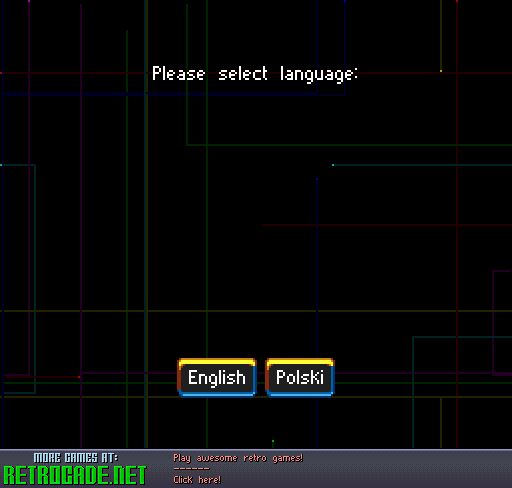
Task: Click the small green dot above the banner
Action: [x=273, y=441]
